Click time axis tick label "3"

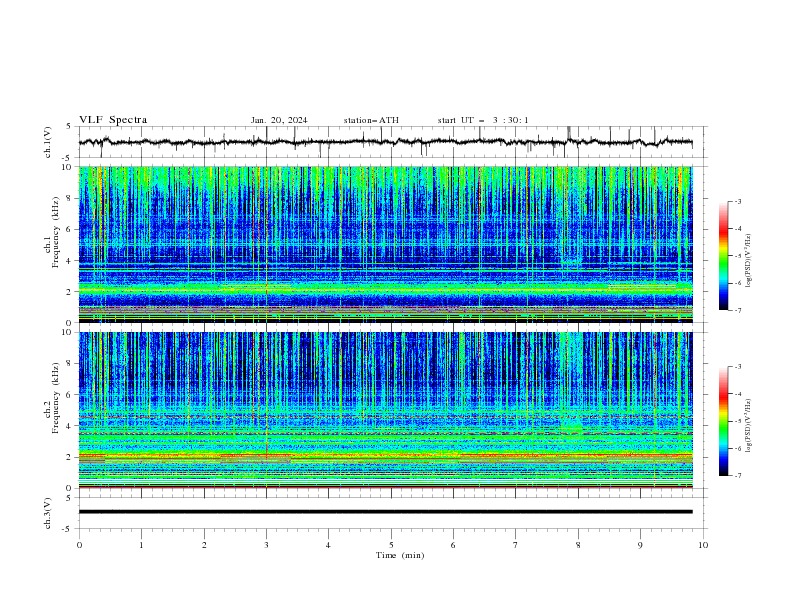pos(266,545)
